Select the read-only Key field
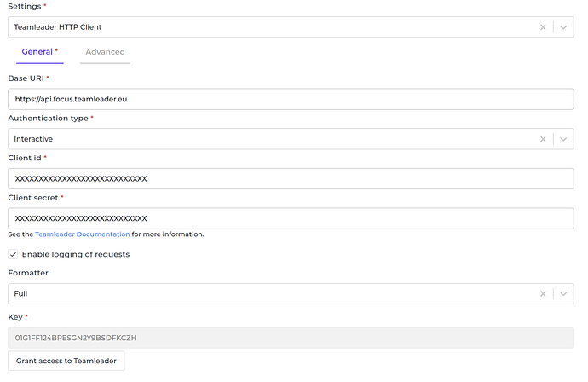588x382 pixels. tap(291, 338)
